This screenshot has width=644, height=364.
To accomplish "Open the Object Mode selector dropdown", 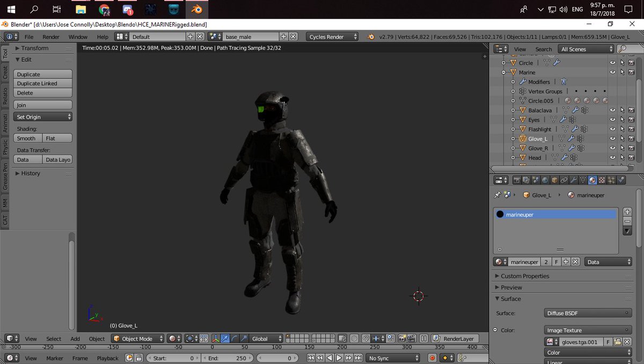I will pos(138,339).
